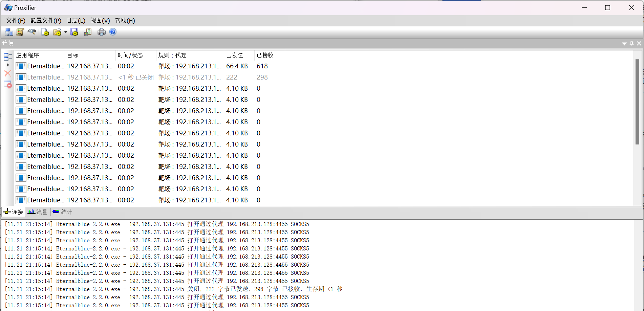Click the New Profile toolbar icon
The width and height of the screenshot is (644, 311).
(45, 32)
